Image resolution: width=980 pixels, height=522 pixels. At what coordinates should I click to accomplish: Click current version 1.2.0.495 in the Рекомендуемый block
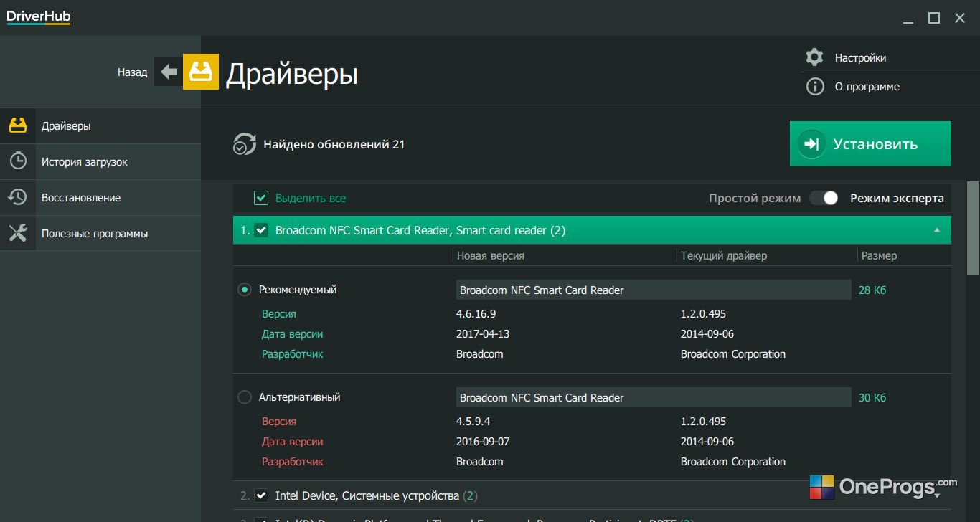tap(704, 314)
